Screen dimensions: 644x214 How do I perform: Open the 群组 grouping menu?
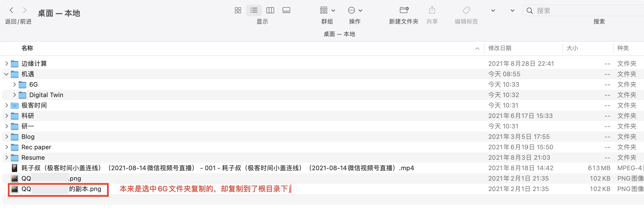click(x=327, y=10)
